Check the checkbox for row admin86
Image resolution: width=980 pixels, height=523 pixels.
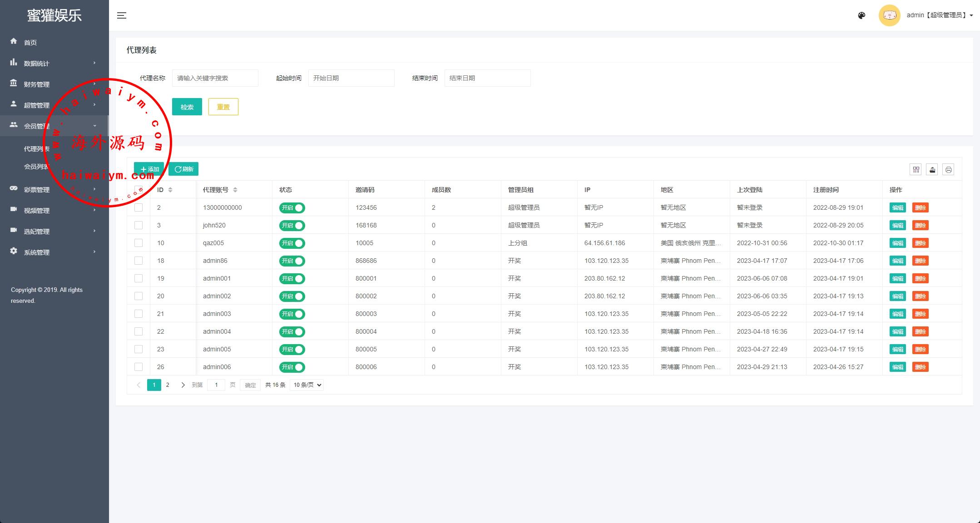(139, 261)
